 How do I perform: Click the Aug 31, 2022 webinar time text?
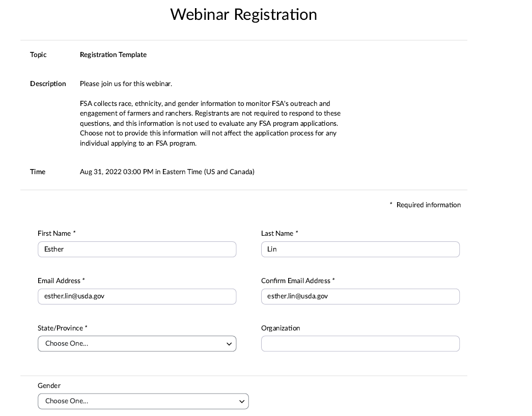[167, 172]
